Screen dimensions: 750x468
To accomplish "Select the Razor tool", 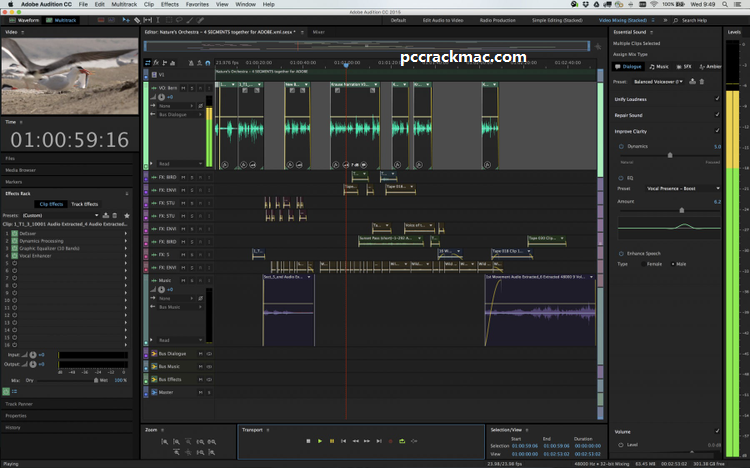I will click(x=137, y=20).
